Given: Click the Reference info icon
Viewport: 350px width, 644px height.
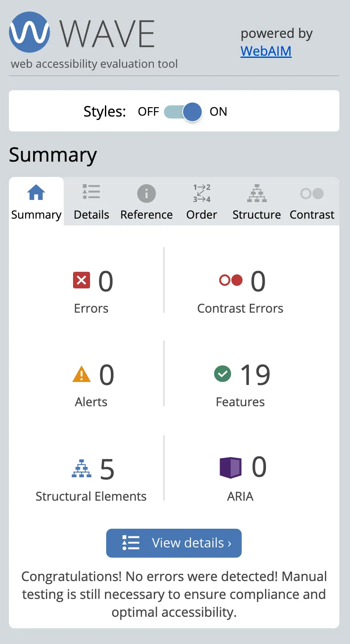Looking at the screenshot, I should [146, 194].
